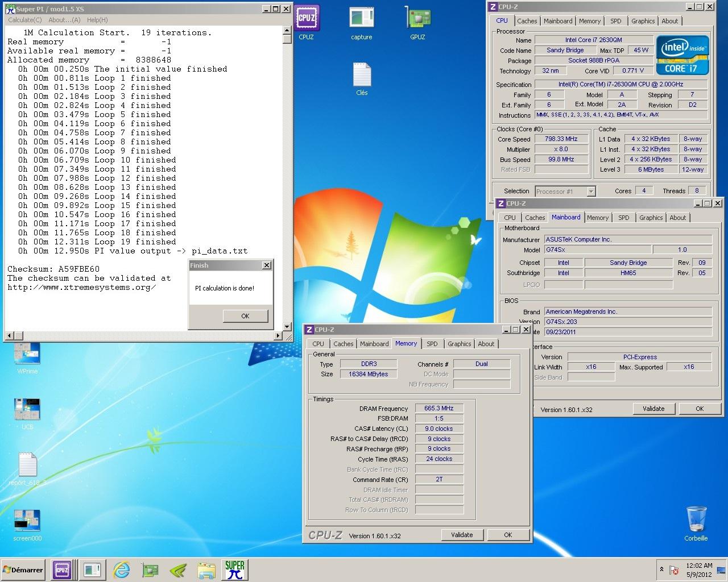Screen dimensions: 728x582
Task: Click the Démarrer start button
Action: 23,570
